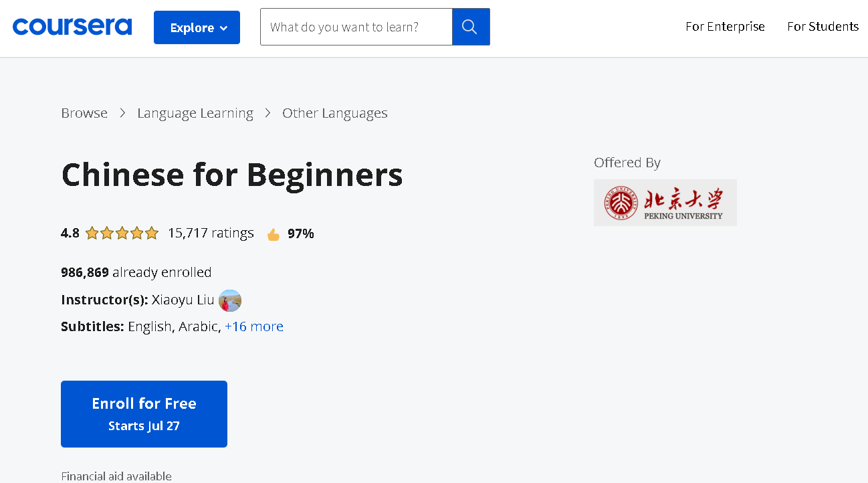Open the For Students menu item
Screen dimensions: 868x483
(x=823, y=27)
